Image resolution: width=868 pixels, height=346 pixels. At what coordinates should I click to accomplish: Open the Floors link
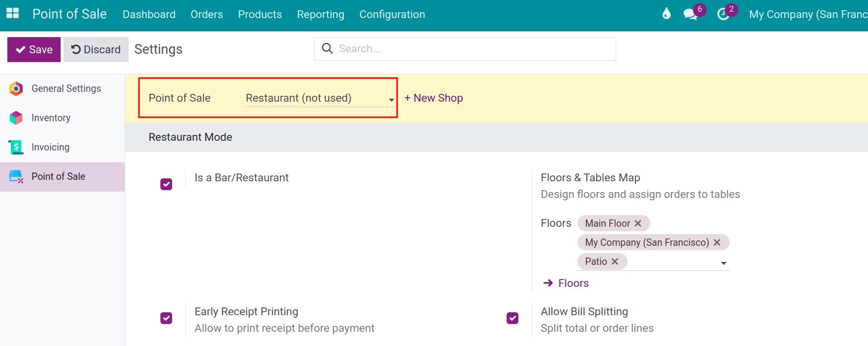[x=574, y=283]
